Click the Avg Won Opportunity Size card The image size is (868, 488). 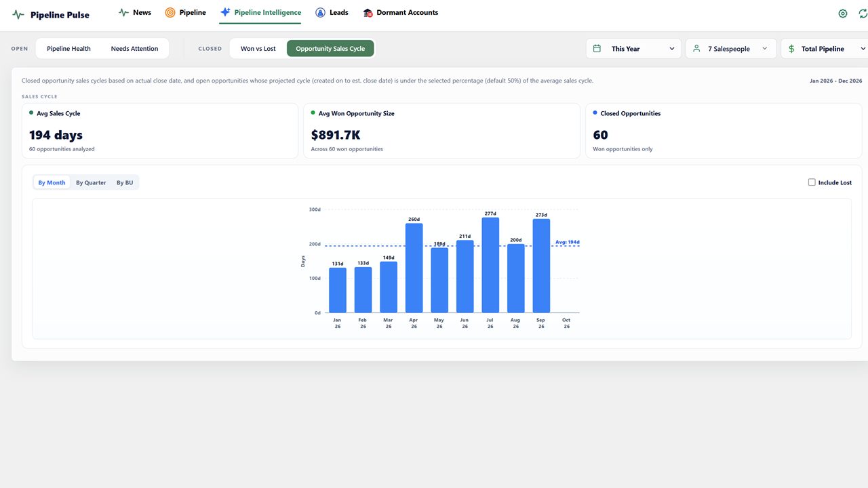[441, 131]
